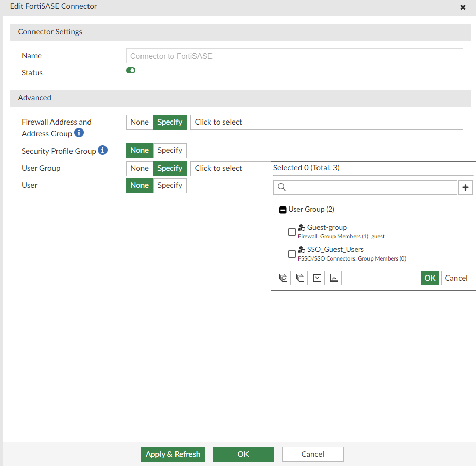The height and width of the screenshot is (466, 476).
Task: Click the search magnifier in the group picker
Action: (x=281, y=187)
